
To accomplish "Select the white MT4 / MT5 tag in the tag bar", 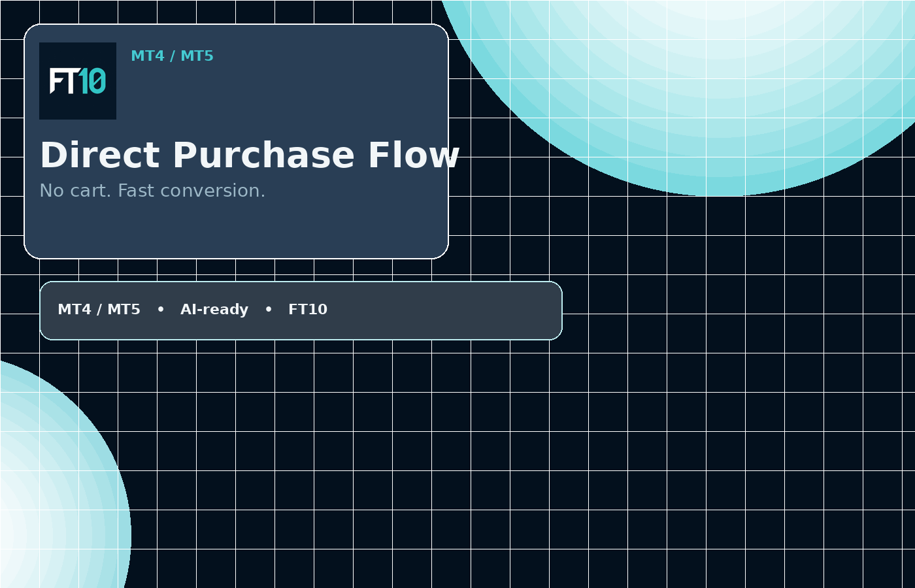I will coord(99,310).
